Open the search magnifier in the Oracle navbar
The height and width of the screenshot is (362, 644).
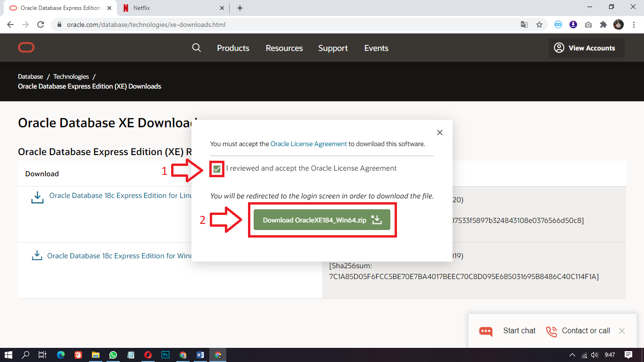coord(197,48)
